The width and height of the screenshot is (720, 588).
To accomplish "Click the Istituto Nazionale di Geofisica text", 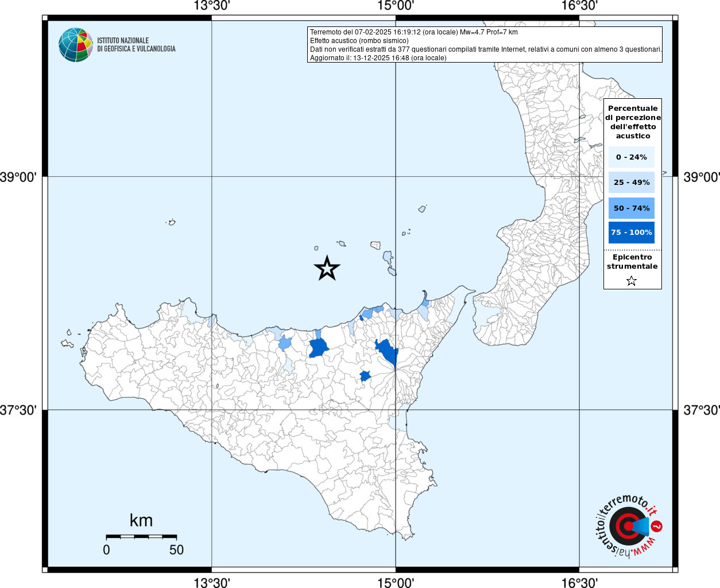I will pos(136,45).
